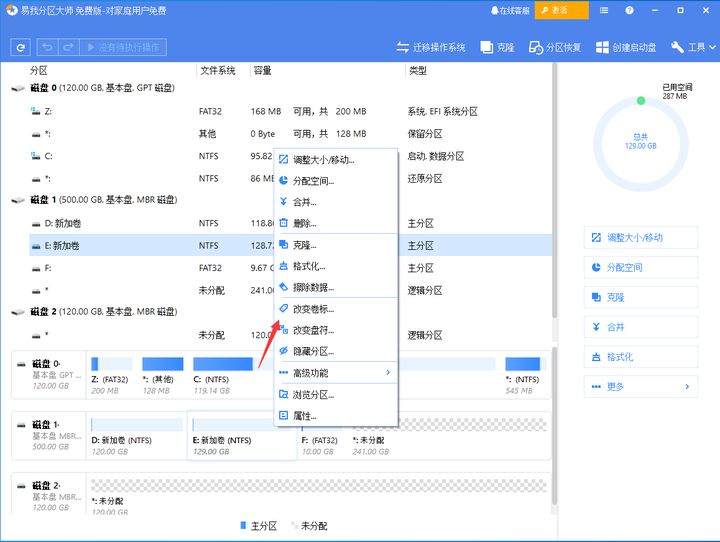720x542 pixels.
Task: Click the browse icon beside 浏览分区
Action: point(284,394)
